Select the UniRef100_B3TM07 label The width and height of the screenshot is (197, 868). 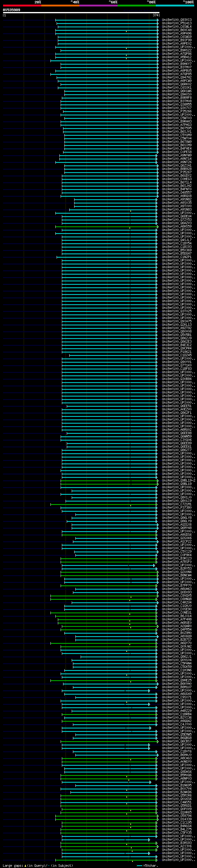177,67
